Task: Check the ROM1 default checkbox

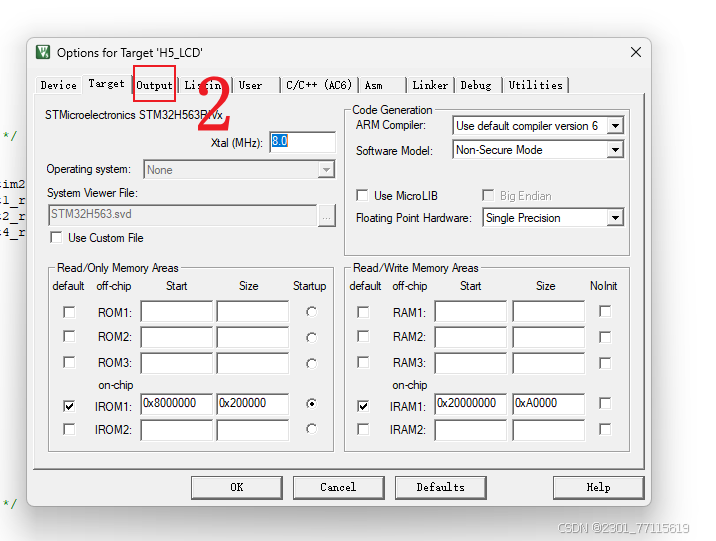Action: pyautogui.click(x=69, y=312)
